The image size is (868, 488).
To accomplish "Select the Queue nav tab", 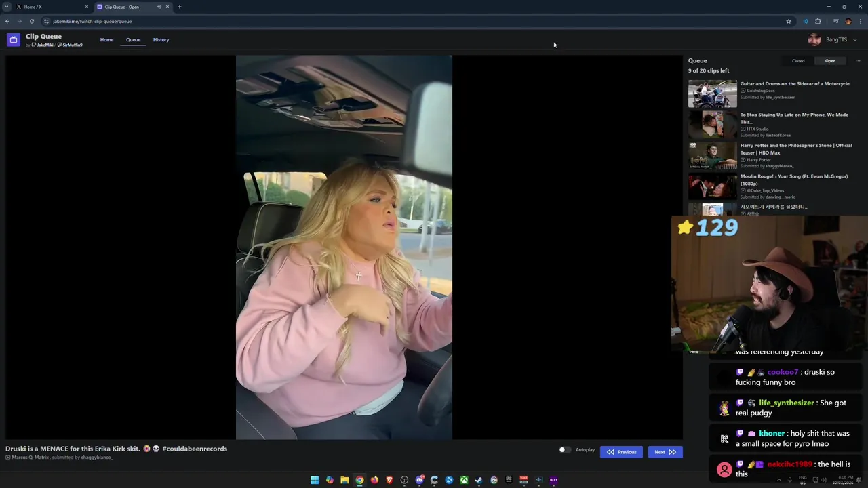I will [x=133, y=40].
